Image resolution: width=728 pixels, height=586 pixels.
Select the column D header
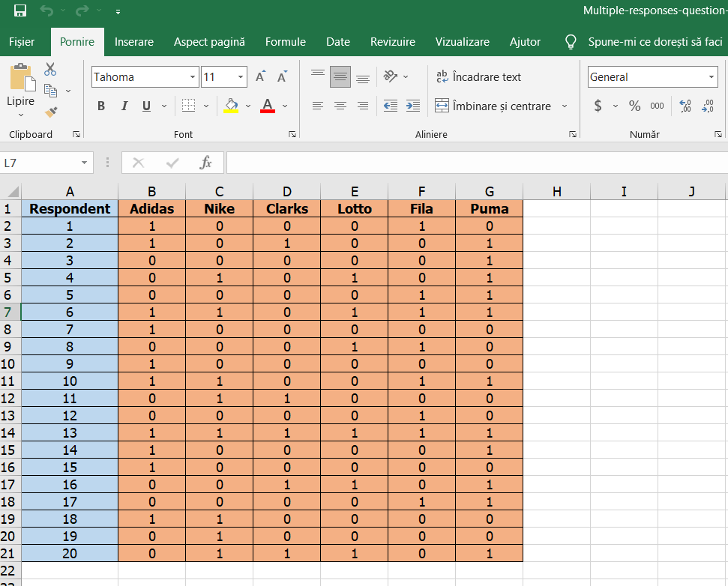click(x=287, y=192)
